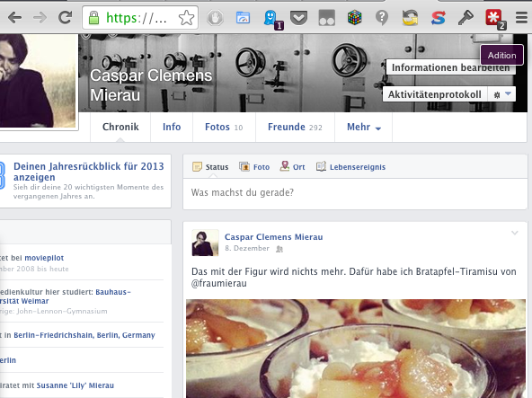Click the yellow sync arrows extension icon
532x398 pixels.
click(x=410, y=18)
